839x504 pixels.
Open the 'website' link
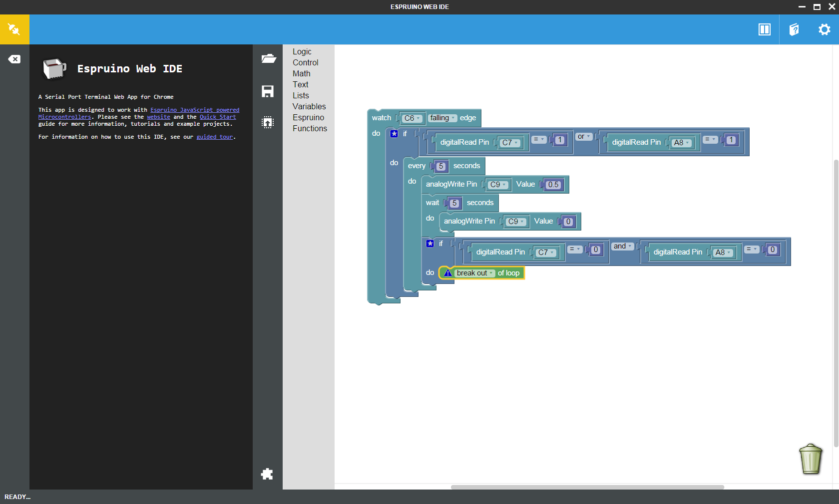(x=158, y=117)
